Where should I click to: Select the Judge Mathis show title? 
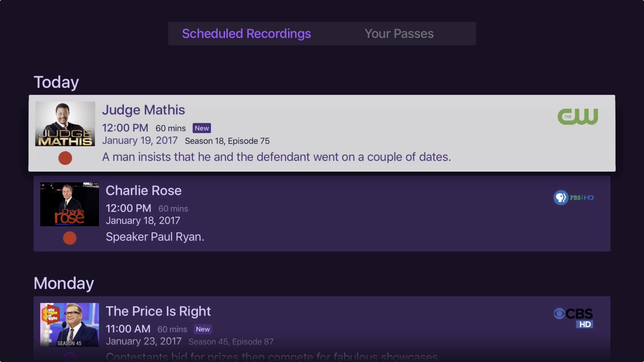pyautogui.click(x=143, y=110)
